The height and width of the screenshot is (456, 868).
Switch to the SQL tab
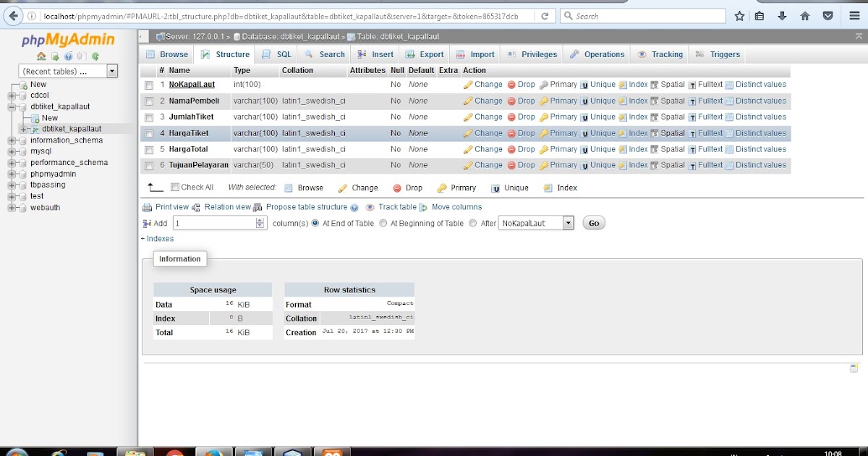click(x=276, y=54)
